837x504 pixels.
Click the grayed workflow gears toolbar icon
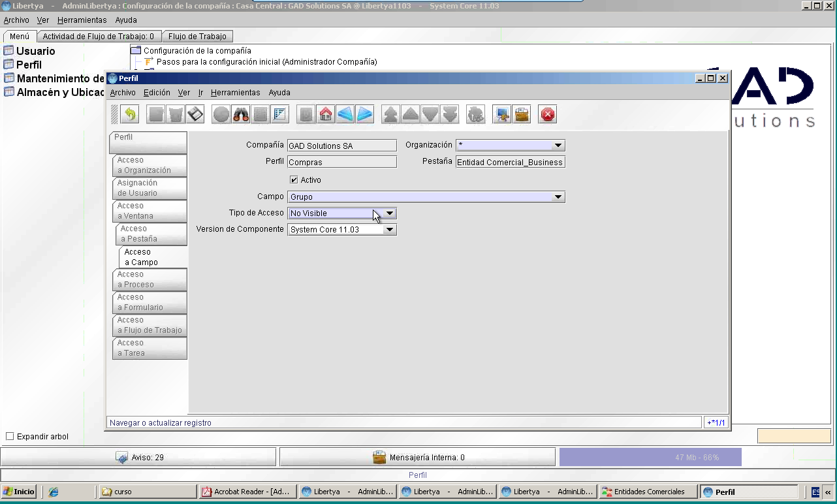click(x=476, y=115)
